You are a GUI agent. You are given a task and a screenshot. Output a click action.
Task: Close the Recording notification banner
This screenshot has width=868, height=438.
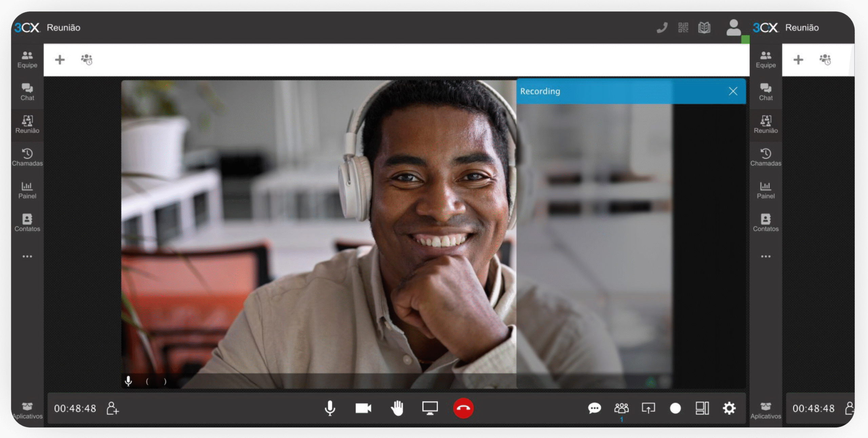pyautogui.click(x=733, y=91)
